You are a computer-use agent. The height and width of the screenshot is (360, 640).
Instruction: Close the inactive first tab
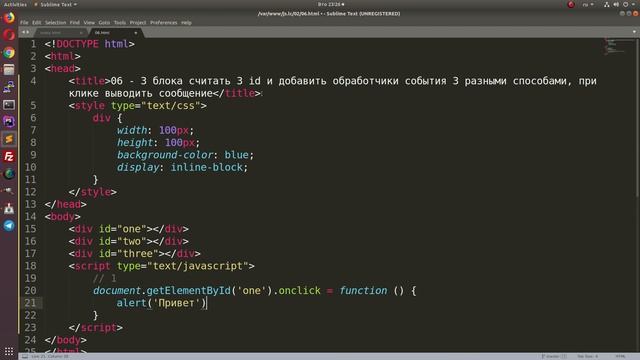pyautogui.click(x=81, y=33)
